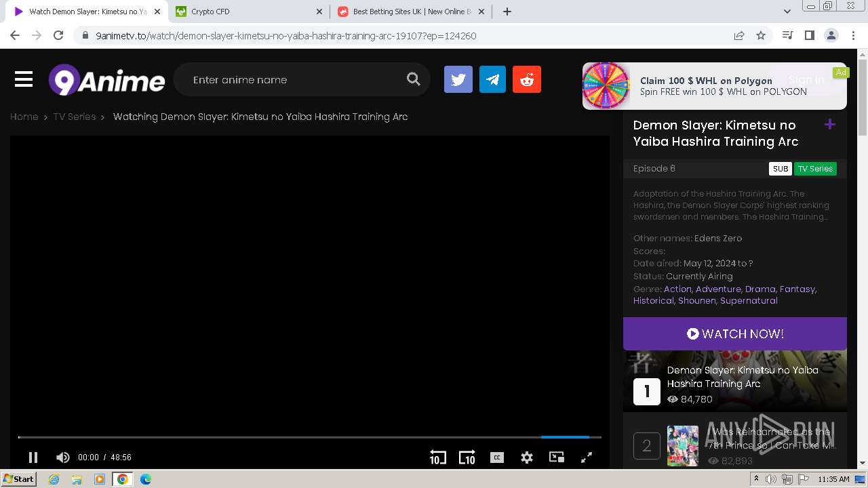868x488 pixels.
Task: Close the Best Betting Sites UK tab
Action: (482, 12)
